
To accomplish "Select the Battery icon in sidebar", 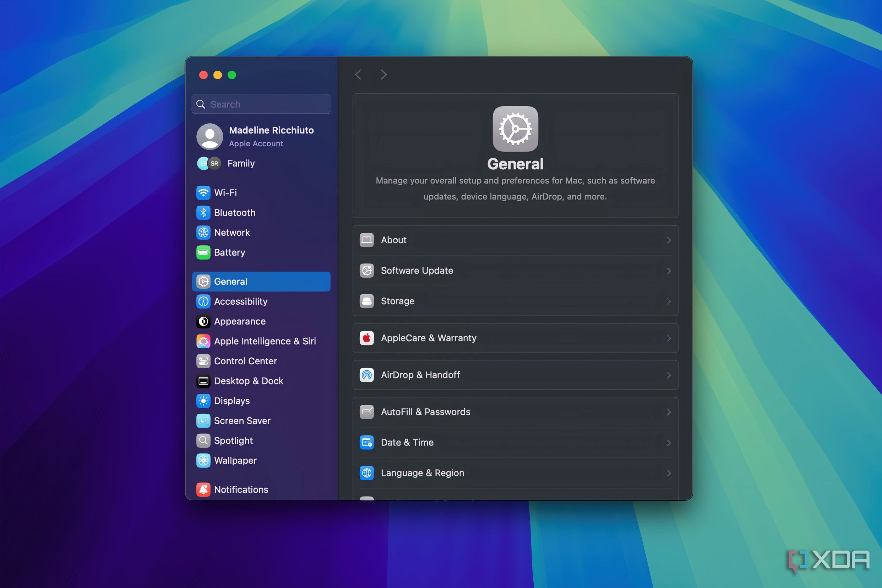I will pos(203,252).
